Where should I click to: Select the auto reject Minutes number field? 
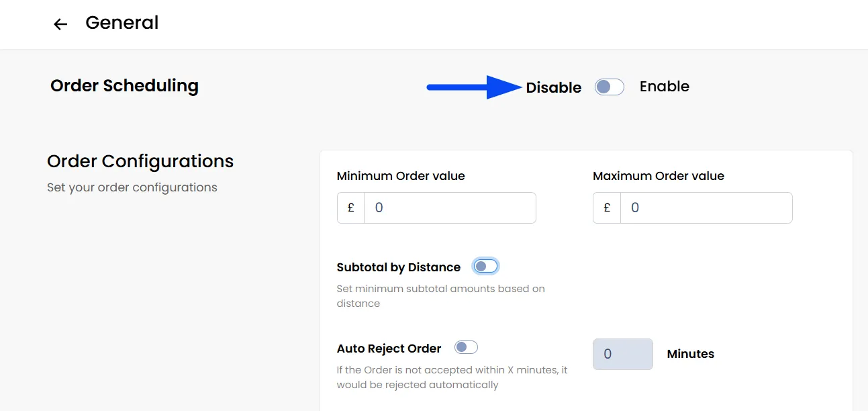click(622, 354)
